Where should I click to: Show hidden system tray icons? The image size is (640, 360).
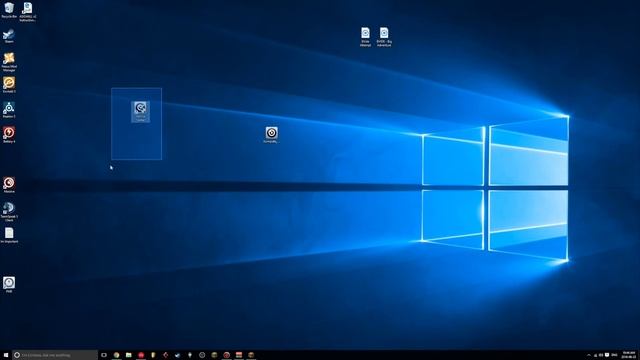[x=589, y=355]
